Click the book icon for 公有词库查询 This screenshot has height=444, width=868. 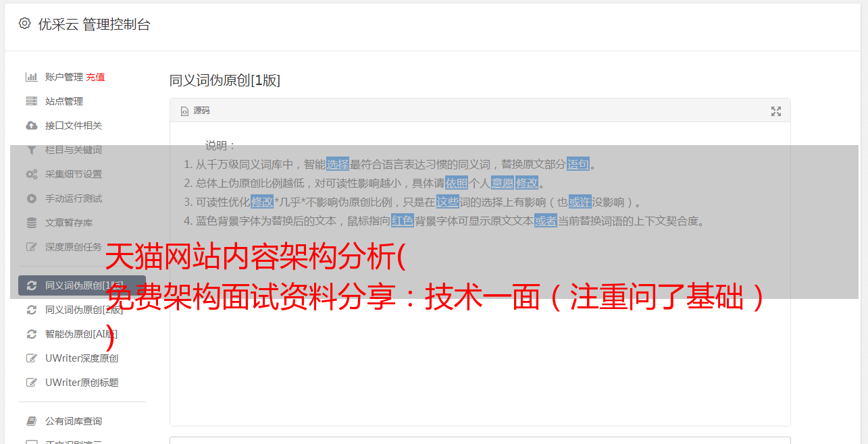coord(31,421)
